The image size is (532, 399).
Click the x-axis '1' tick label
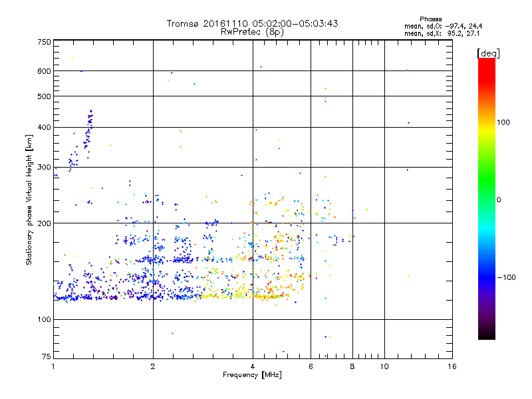pos(53,366)
